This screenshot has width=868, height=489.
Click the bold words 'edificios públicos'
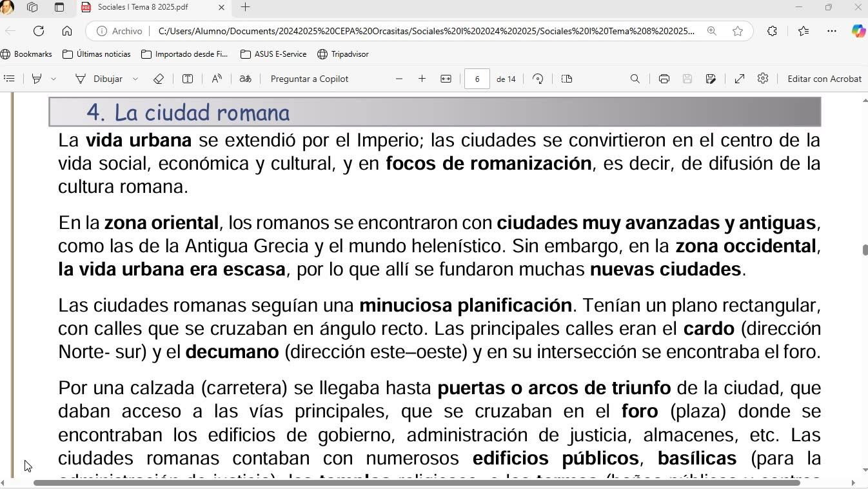pos(555,458)
